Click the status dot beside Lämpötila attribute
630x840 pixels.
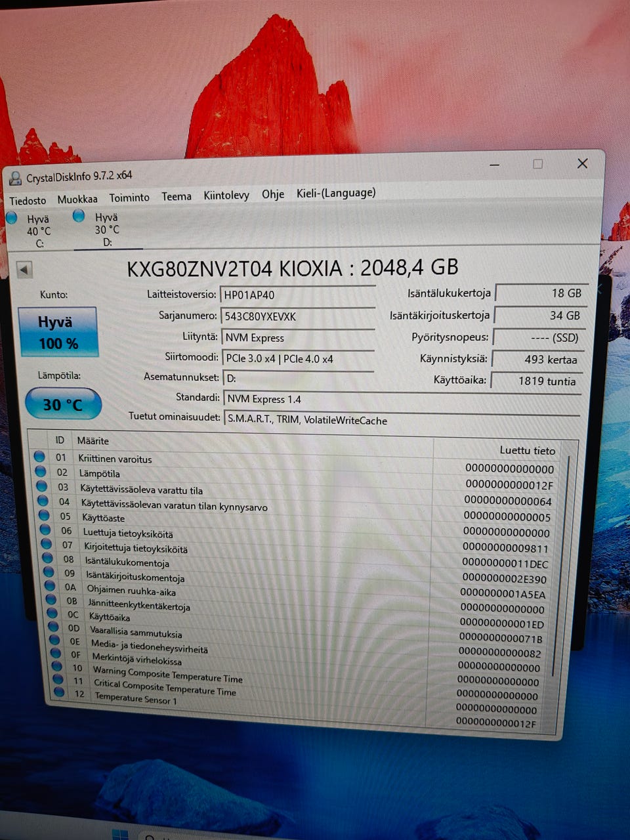click(x=41, y=473)
